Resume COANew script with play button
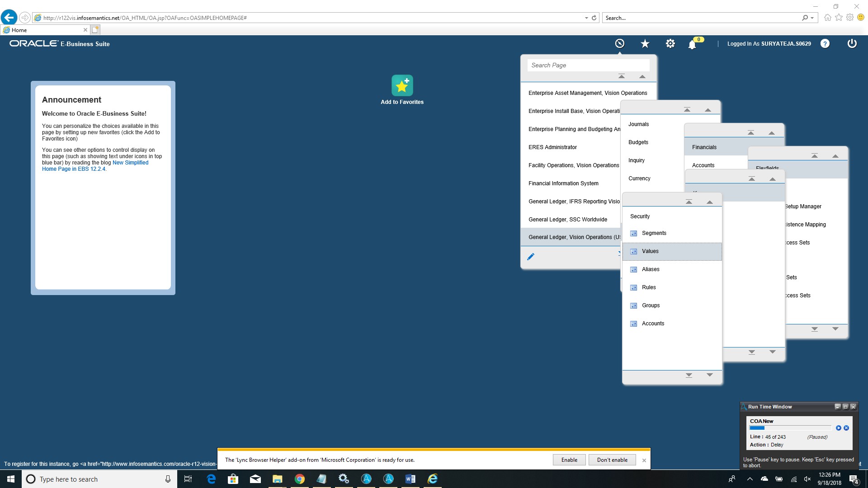The width and height of the screenshot is (868, 488). (x=839, y=428)
